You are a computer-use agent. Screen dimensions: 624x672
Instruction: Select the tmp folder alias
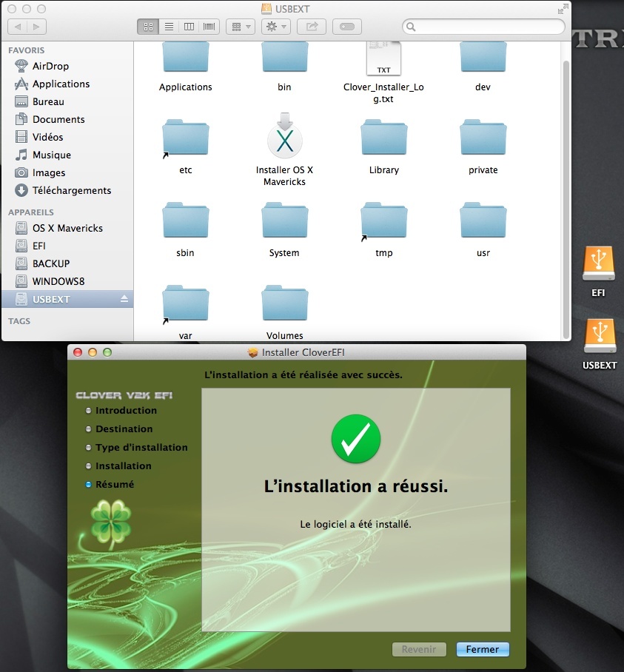click(383, 220)
